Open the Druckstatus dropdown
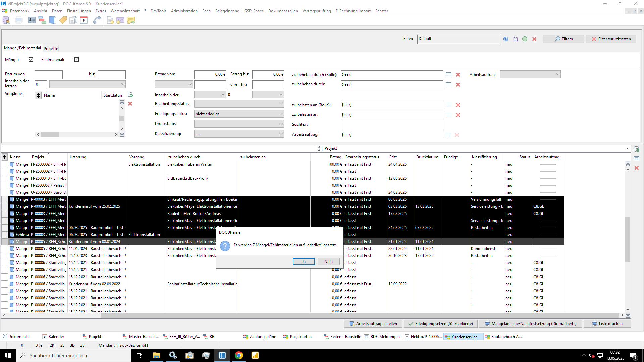Screen dimensions: 644x362 click(x=239, y=124)
